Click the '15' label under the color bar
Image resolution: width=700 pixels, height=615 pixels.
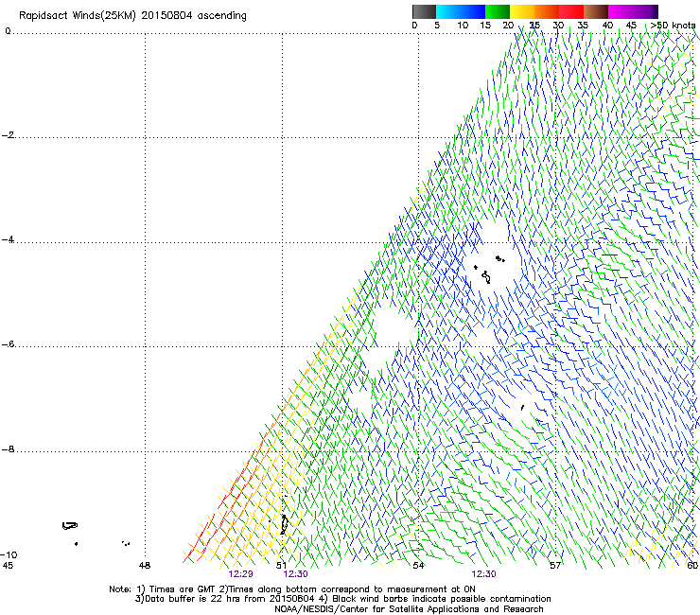[485, 26]
